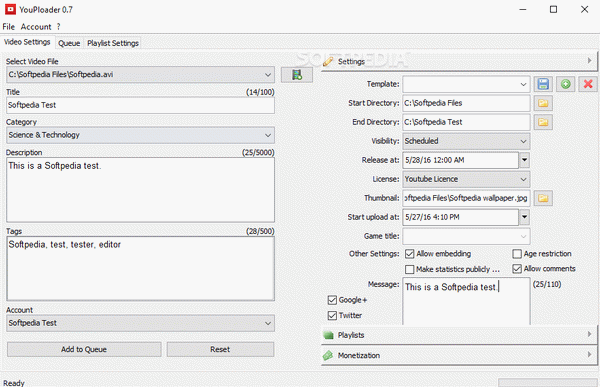Open the Select Video File dropdown
This screenshot has height=387, width=600.
268,75
